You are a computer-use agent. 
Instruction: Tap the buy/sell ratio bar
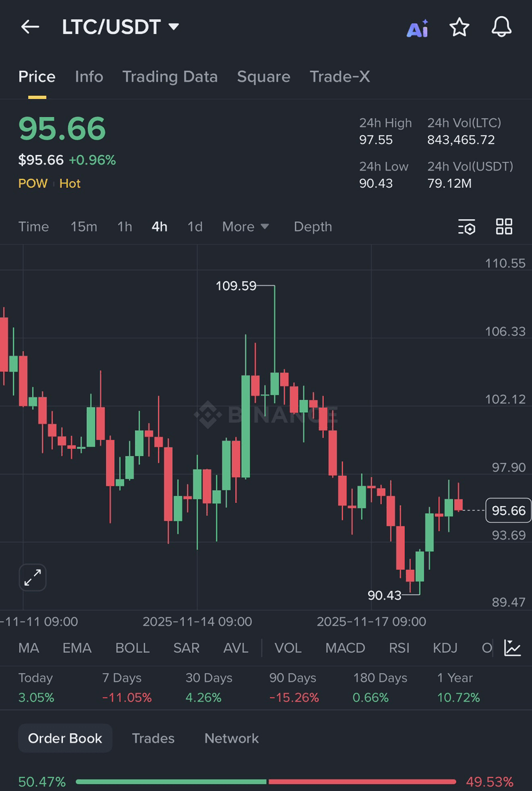click(x=266, y=782)
